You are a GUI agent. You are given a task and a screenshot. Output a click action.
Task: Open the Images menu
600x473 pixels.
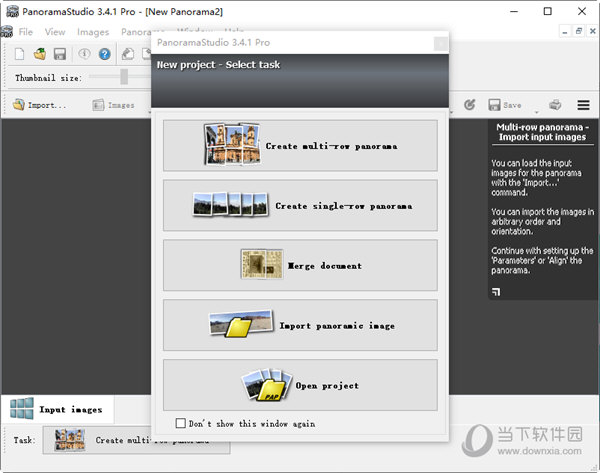coord(93,32)
